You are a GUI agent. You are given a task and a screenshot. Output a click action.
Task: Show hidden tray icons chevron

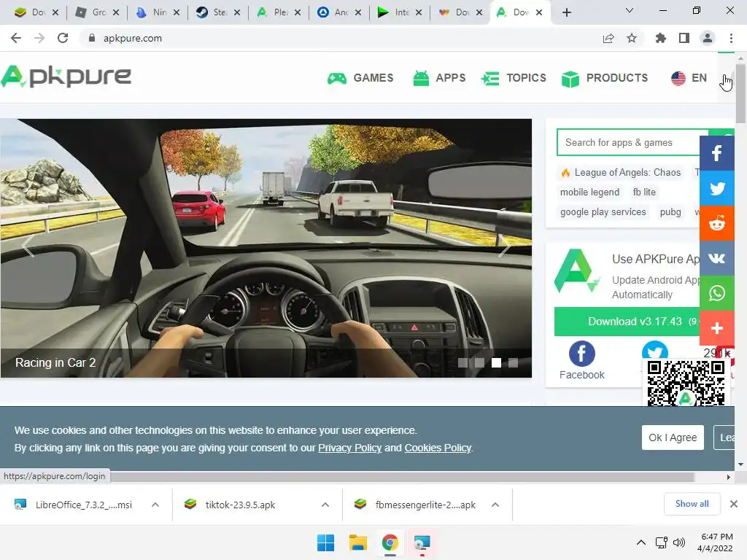tap(641, 542)
